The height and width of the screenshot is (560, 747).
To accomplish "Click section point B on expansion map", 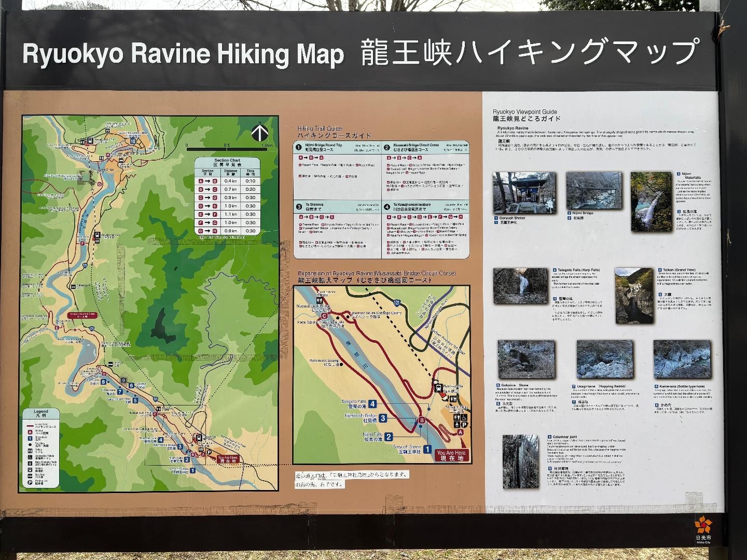I will [x=422, y=420].
